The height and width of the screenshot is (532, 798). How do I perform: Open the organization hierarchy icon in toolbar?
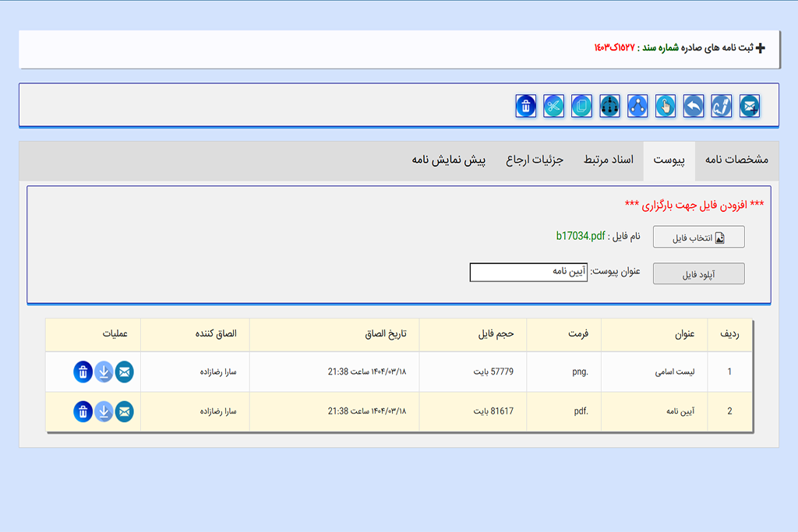pyautogui.click(x=609, y=106)
